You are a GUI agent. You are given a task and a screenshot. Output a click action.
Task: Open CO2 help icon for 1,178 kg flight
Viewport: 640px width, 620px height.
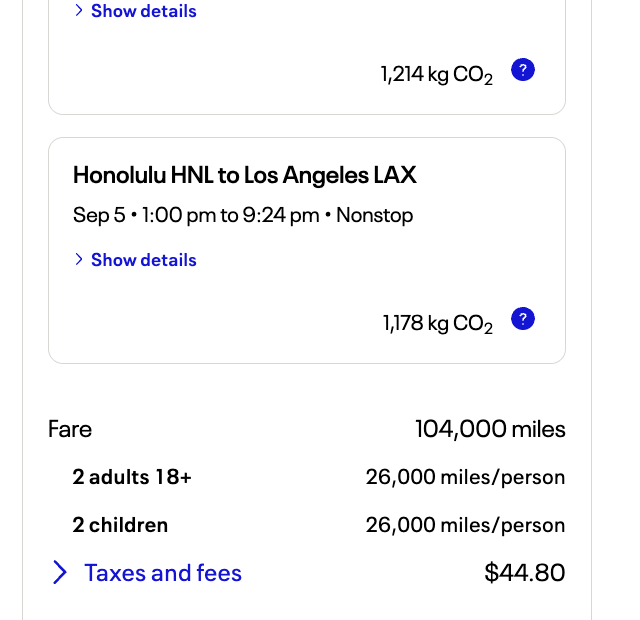pos(523,318)
